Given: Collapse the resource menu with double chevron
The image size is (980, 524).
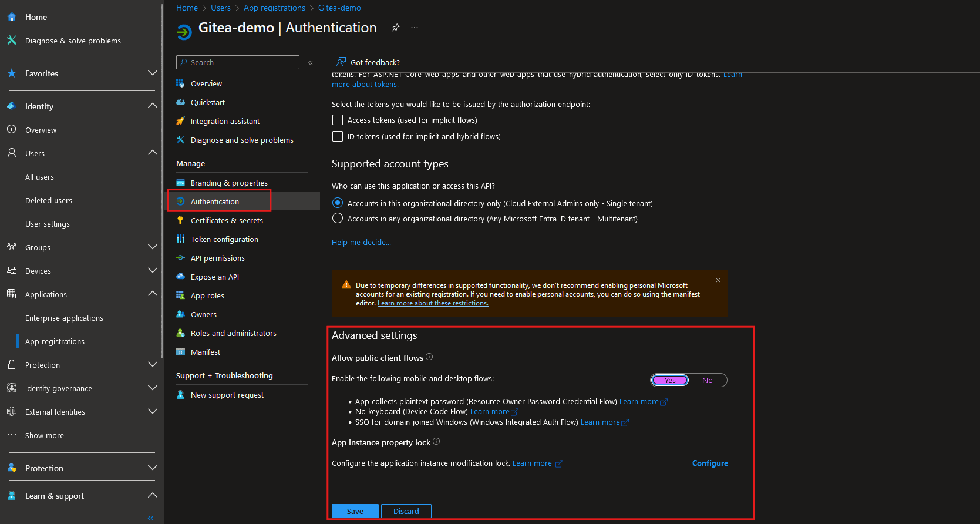Looking at the screenshot, I should [x=311, y=63].
